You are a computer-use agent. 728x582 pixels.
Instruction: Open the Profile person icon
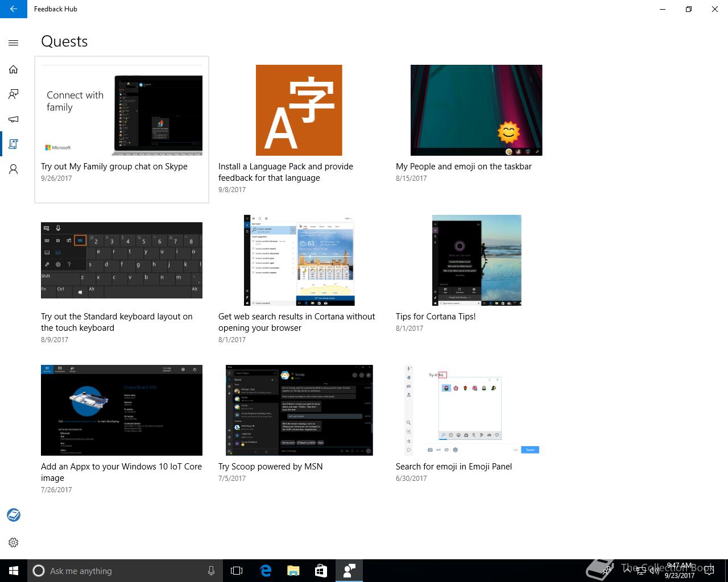(x=14, y=169)
